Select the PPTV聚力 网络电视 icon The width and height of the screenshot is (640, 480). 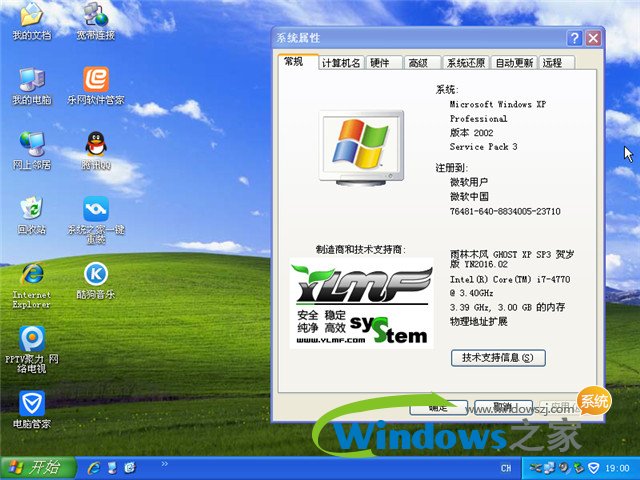point(31,350)
